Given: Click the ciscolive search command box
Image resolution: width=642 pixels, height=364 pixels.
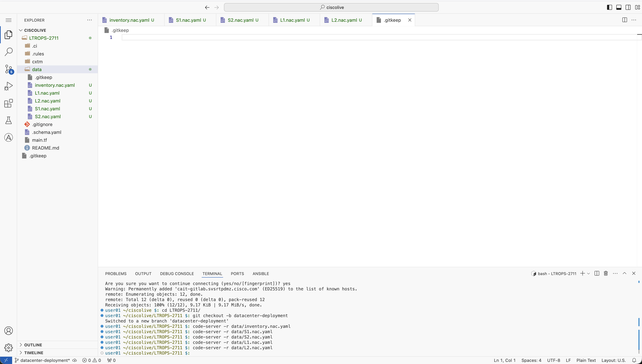Looking at the screenshot, I should coord(331,7).
